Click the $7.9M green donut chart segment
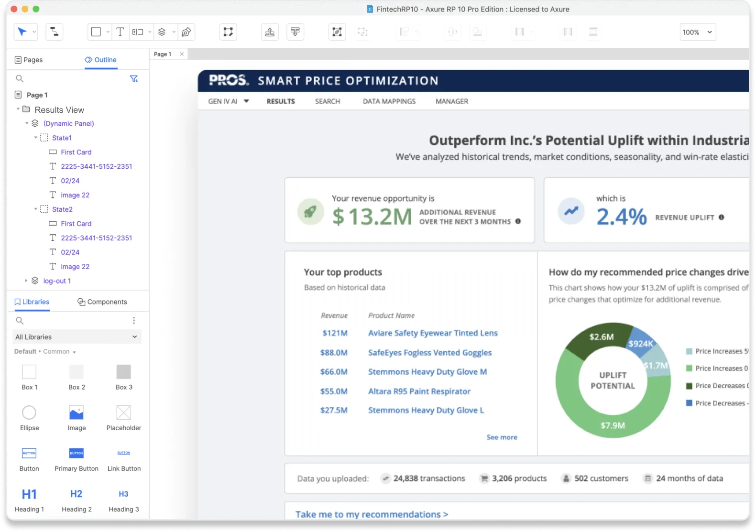 click(x=613, y=425)
